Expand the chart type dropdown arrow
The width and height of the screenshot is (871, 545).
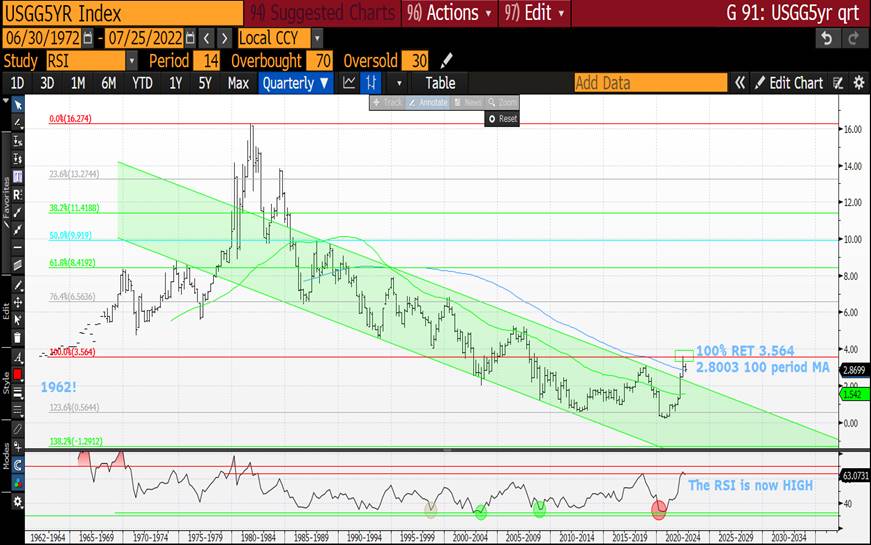coord(399,83)
